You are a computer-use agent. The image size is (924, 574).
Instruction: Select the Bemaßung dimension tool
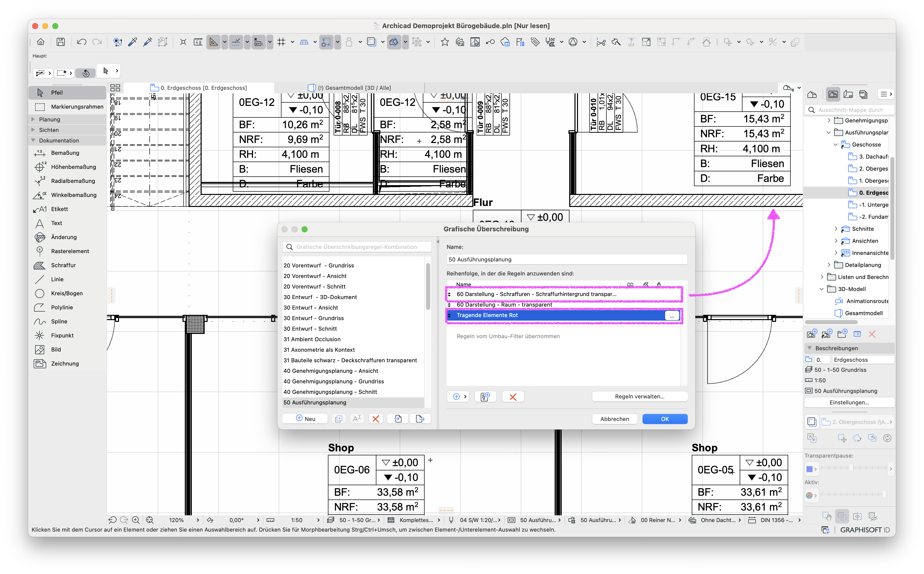click(67, 153)
